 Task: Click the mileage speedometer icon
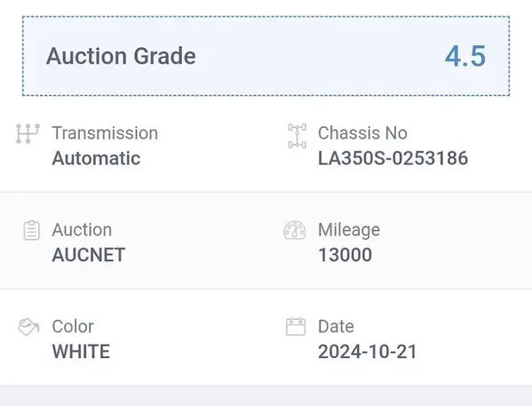coord(295,230)
